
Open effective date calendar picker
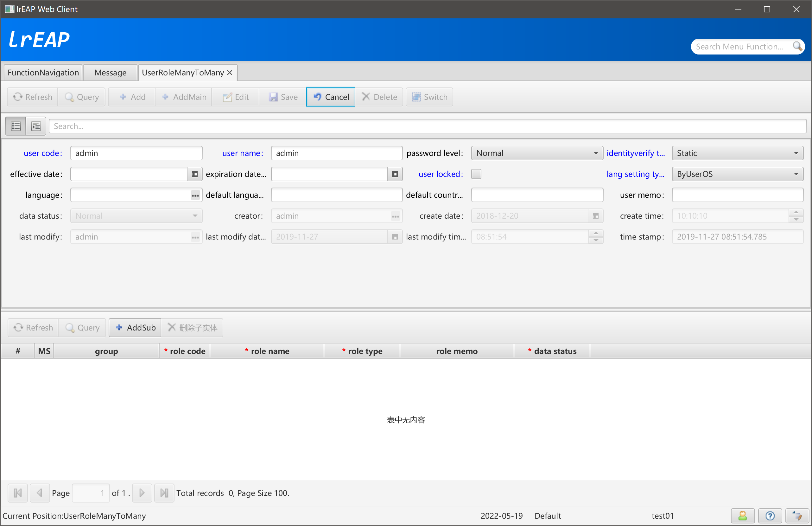(x=194, y=174)
